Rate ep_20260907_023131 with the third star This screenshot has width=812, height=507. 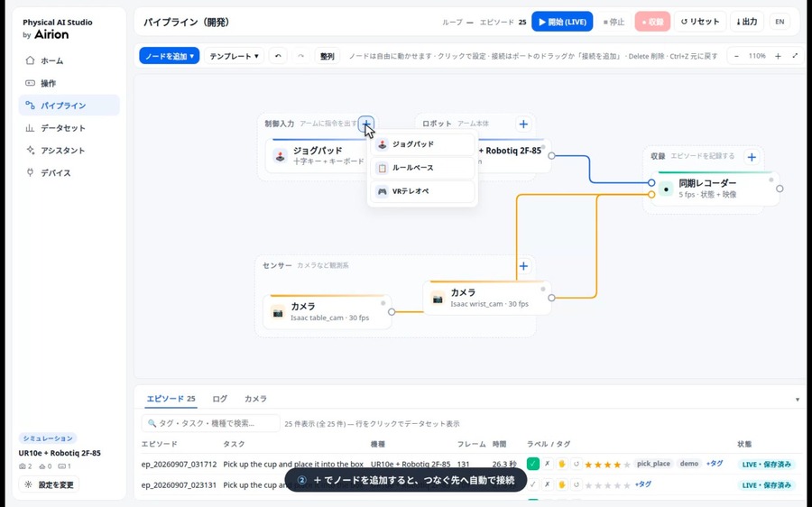[x=607, y=485]
